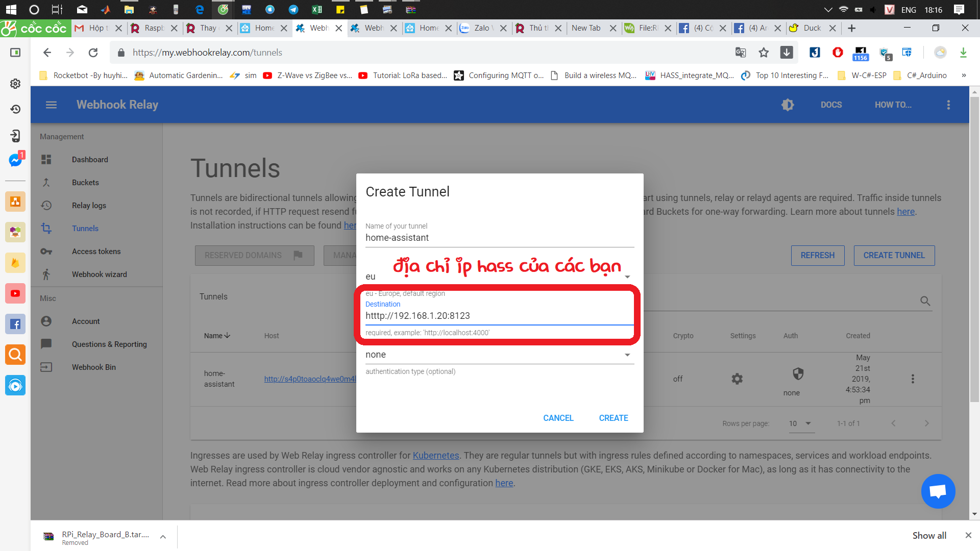The image size is (980, 551).
Task: Open browser sidebar history icon
Action: 15,109
